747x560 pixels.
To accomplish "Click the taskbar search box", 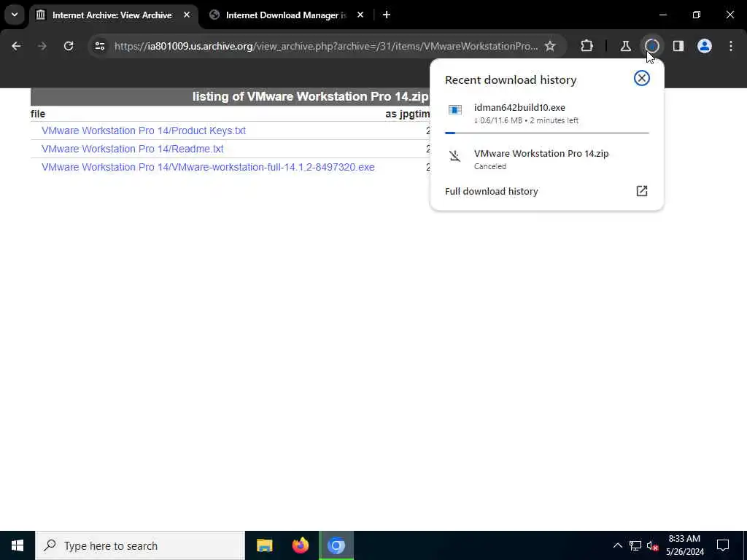I will tap(140, 545).
